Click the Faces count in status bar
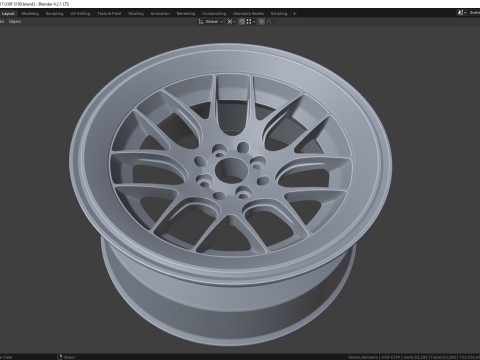 [x=443, y=357]
